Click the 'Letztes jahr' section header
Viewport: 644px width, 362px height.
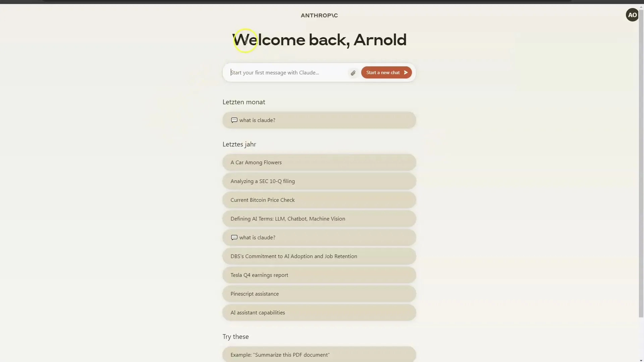click(239, 144)
